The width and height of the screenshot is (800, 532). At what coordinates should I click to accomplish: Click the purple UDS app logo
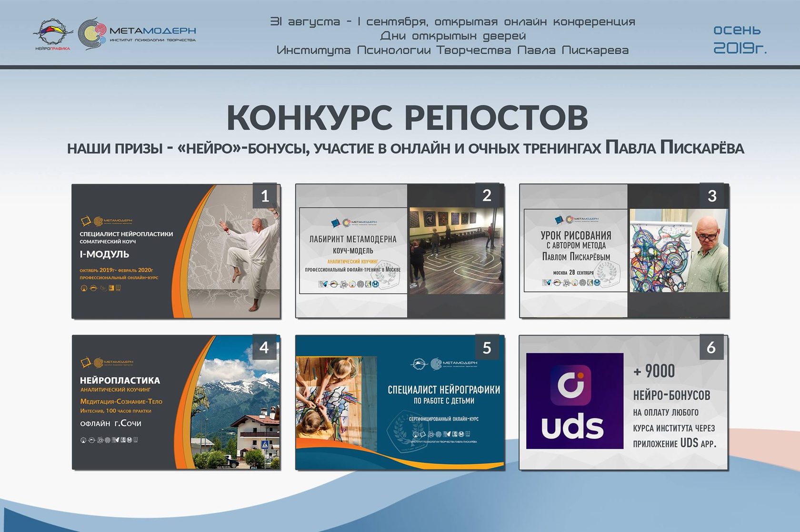pos(575,401)
